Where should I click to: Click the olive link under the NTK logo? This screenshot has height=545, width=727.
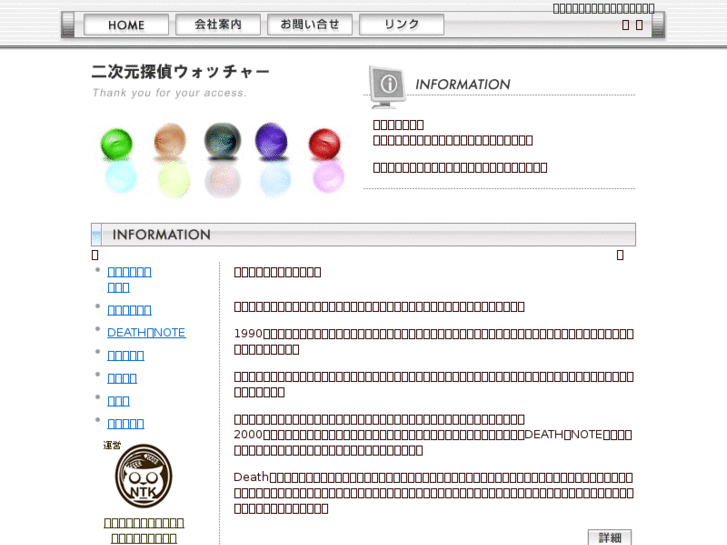coord(144,531)
